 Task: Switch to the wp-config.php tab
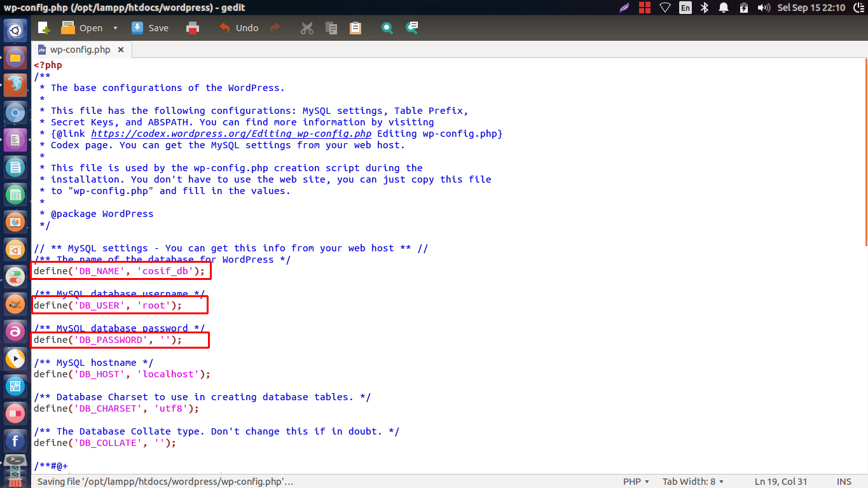pyautogui.click(x=78, y=49)
